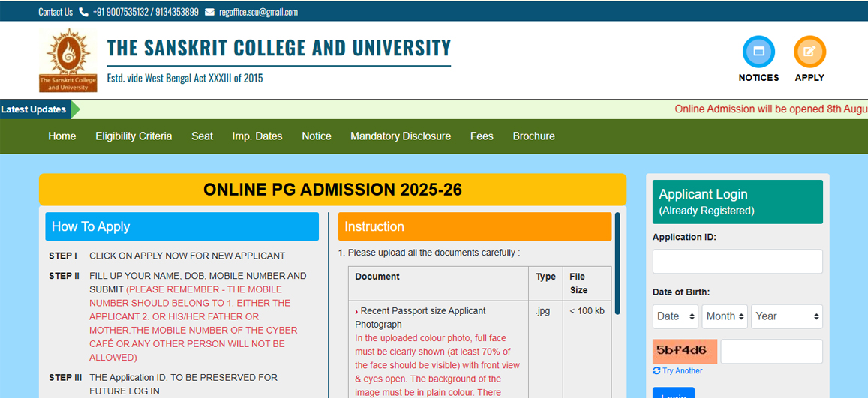868x398 pixels.
Task: Open the Fees menu item
Action: click(x=482, y=136)
